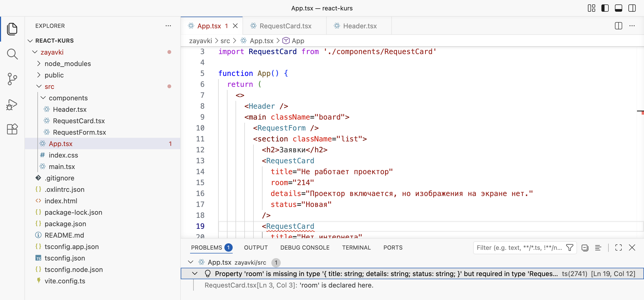Screen dimensions: 644x300
Task: Collapse the 'room' missing error details
Action: click(x=195, y=273)
